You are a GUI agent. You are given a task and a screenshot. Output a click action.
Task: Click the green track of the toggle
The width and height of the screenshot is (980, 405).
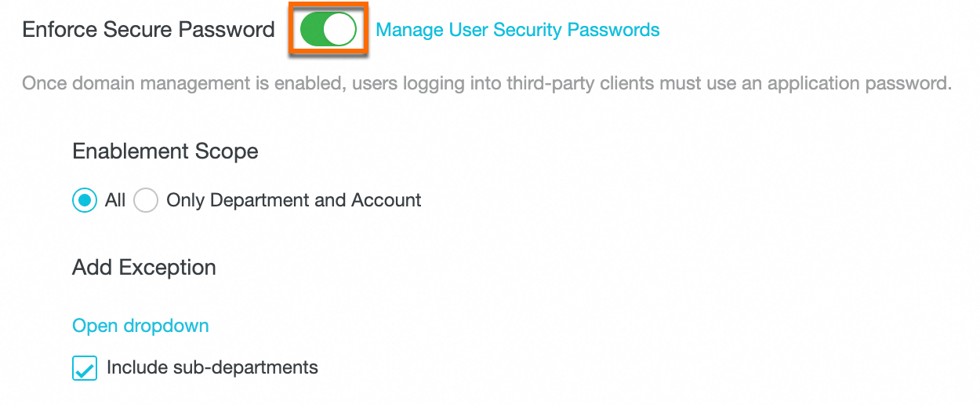click(x=312, y=30)
